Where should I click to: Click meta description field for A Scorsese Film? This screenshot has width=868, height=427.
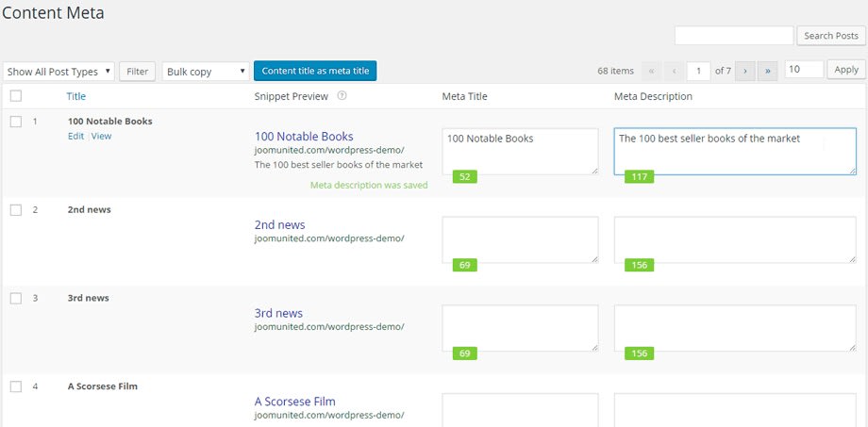tap(735, 410)
